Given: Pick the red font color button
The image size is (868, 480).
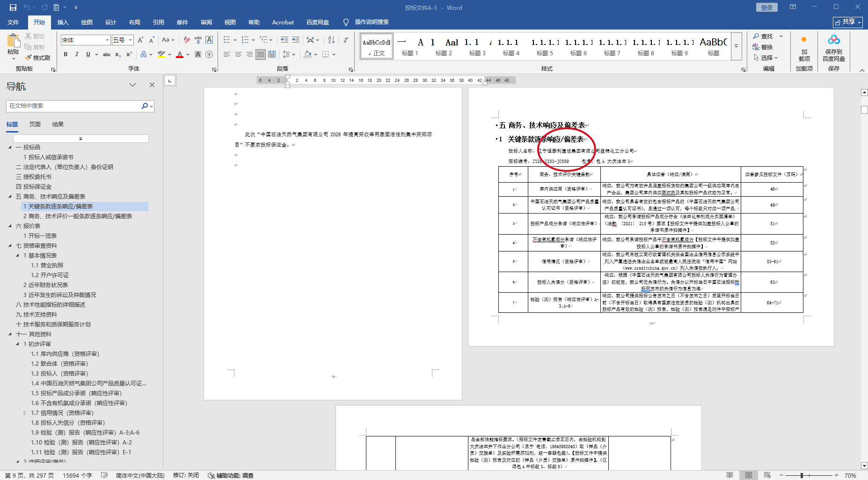Looking at the screenshot, I should [180, 54].
